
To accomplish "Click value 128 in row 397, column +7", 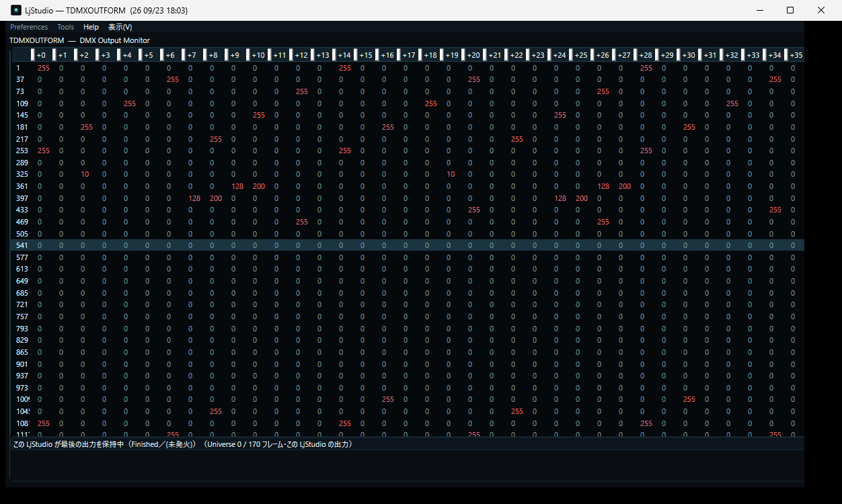I will pos(194,198).
